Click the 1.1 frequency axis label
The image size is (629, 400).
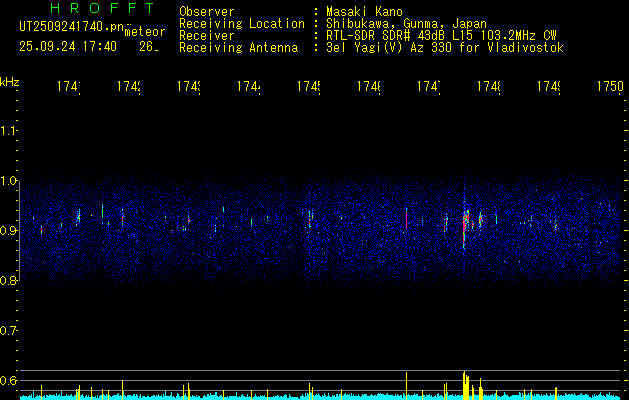click(x=8, y=131)
